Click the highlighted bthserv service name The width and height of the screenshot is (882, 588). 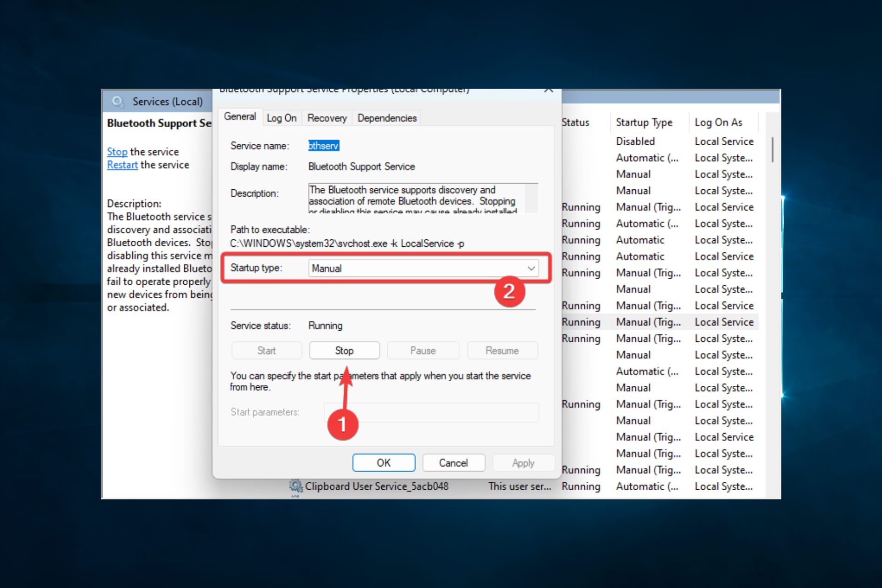tap(323, 146)
